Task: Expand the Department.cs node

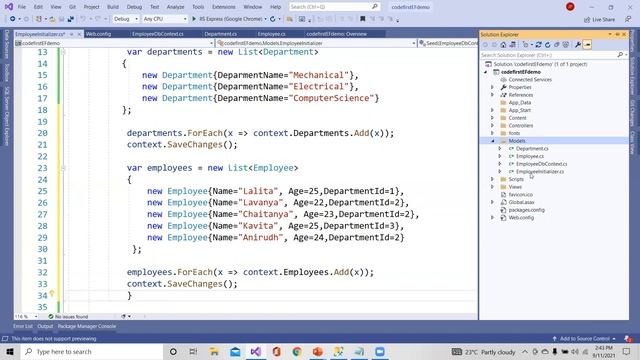Action: (x=500, y=149)
